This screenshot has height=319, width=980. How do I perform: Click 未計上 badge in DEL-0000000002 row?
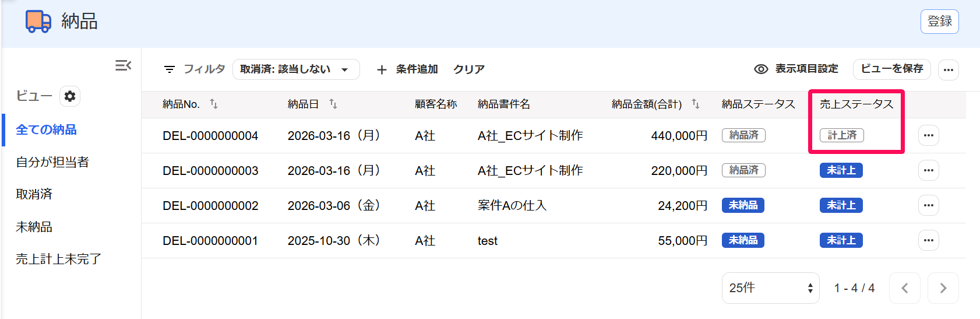point(841,205)
